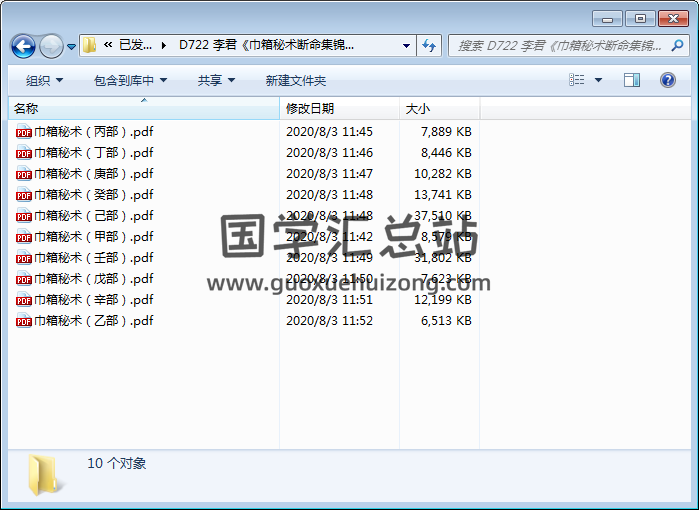
Task: Expand the address bar history dropdown
Action: point(406,46)
